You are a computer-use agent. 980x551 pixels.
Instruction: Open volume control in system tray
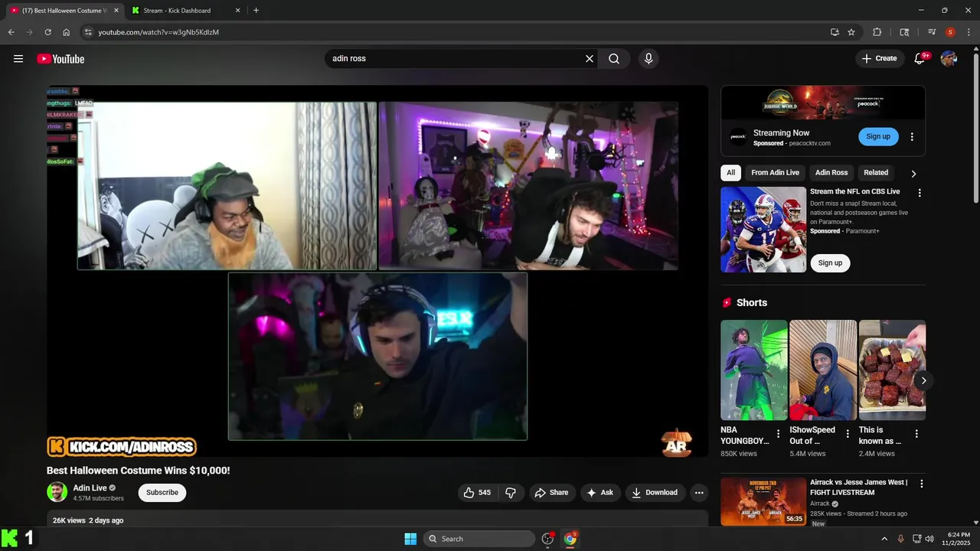pyautogui.click(x=929, y=539)
